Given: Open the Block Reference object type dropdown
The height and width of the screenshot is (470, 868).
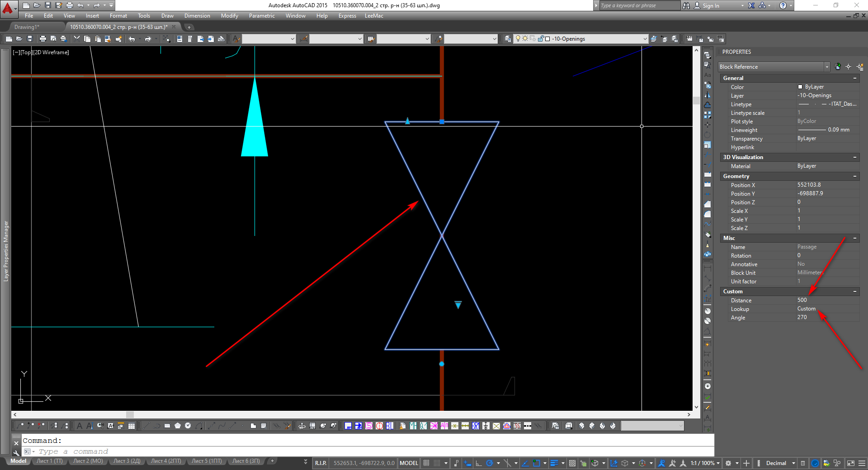Looking at the screenshot, I should pos(827,67).
